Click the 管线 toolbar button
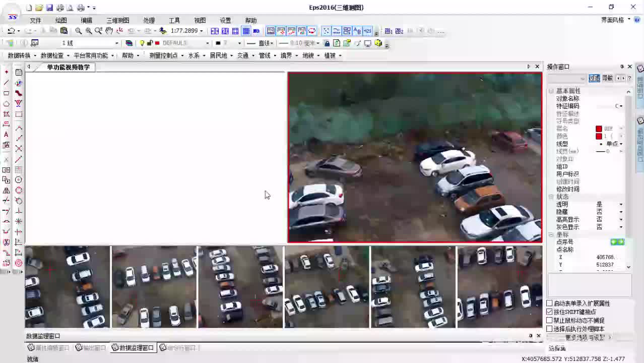Screen dimensions: 644x363 (265, 55)
